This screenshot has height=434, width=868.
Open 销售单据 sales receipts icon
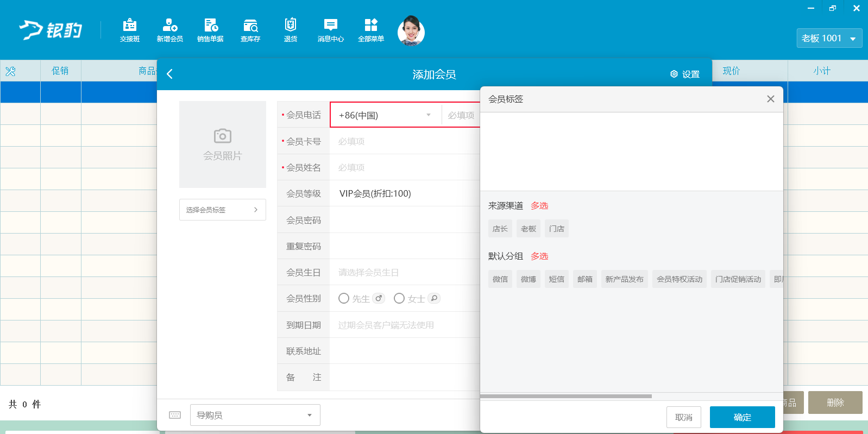click(x=210, y=30)
